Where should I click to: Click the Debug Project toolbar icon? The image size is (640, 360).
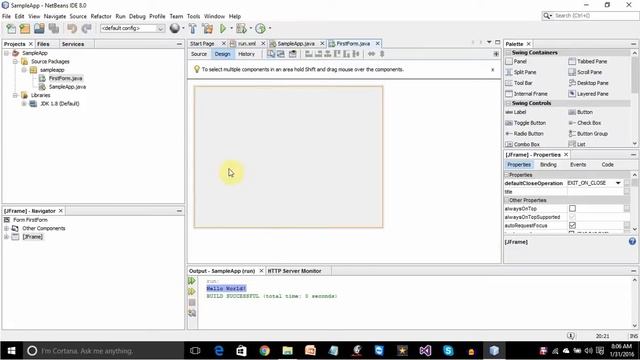click(x=241, y=28)
